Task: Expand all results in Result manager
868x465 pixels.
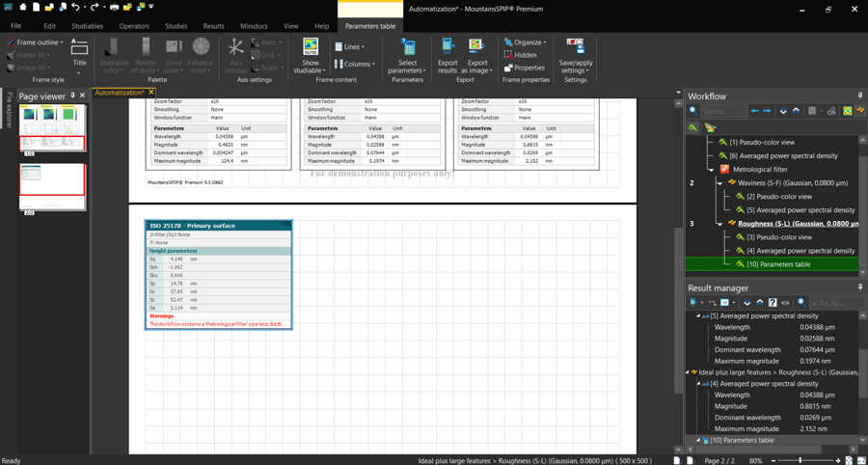Action: (747, 303)
